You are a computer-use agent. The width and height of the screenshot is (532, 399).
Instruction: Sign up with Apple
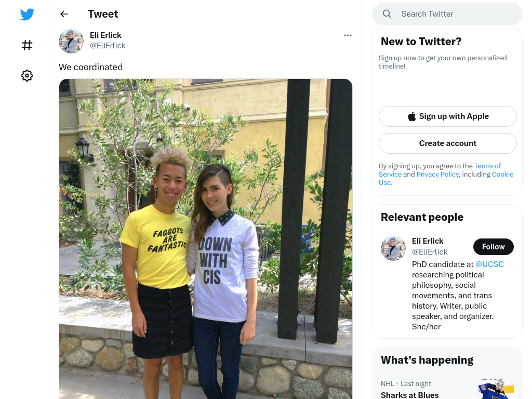(x=447, y=116)
